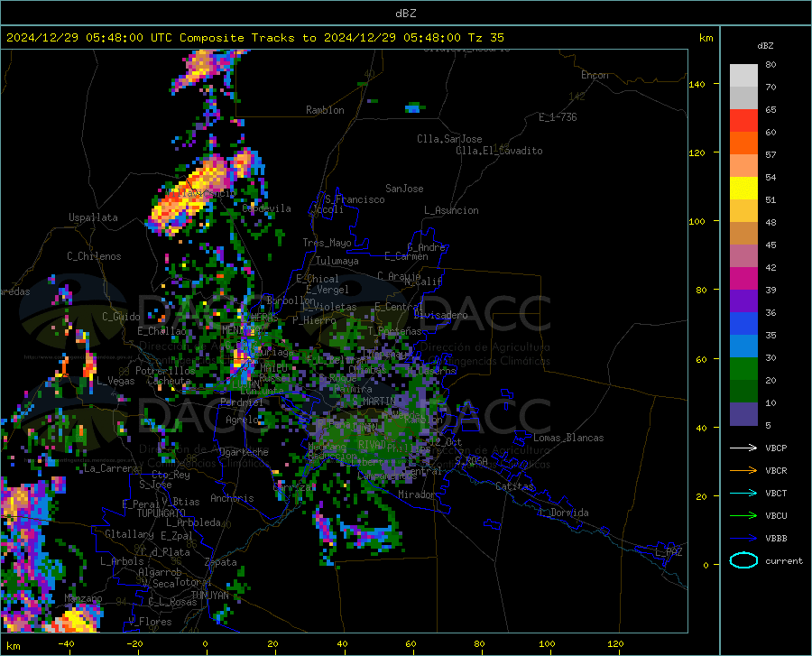Click the C_Chilenos place label

tap(94, 256)
